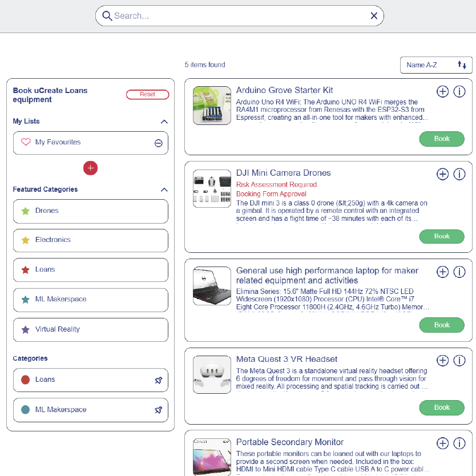Click the purple star beside Virtual Reality

(26, 329)
